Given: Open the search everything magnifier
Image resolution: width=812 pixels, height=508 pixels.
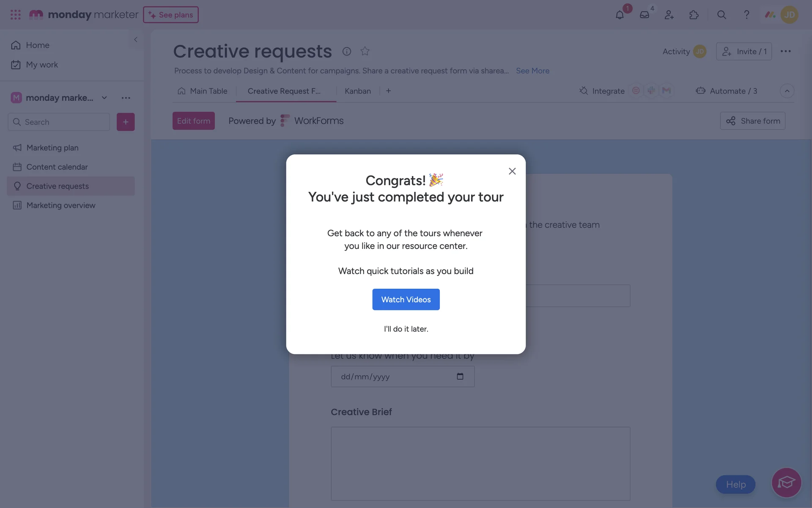Looking at the screenshot, I should (721, 15).
